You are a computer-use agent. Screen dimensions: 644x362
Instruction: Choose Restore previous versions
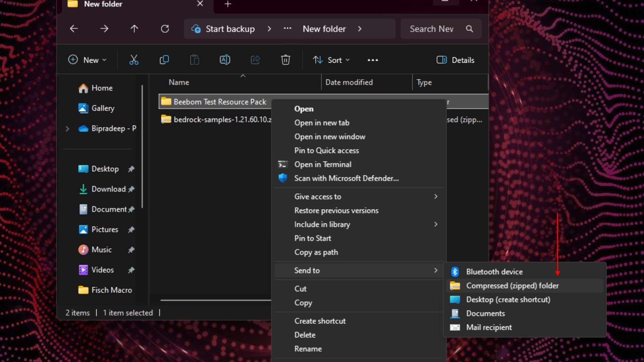336,210
